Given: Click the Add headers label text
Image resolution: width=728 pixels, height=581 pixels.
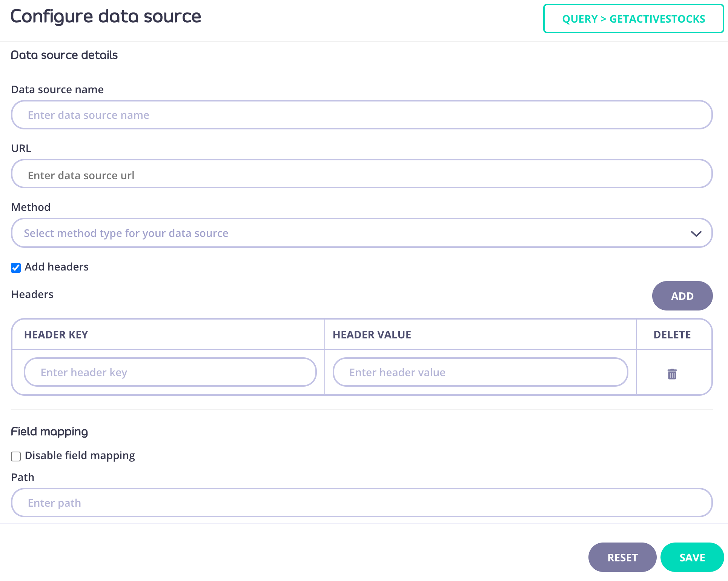Looking at the screenshot, I should pyautogui.click(x=57, y=267).
